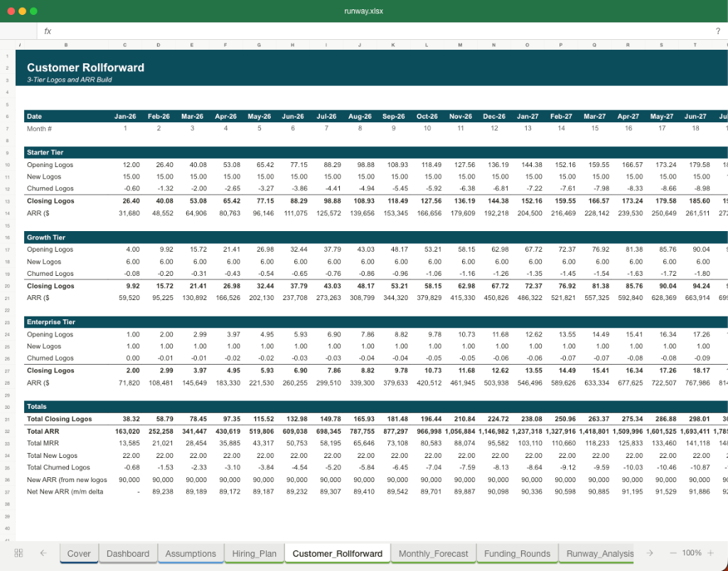The height and width of the screenshot is (571, 728).
Task: Select column T header
Action: [695, 45]
